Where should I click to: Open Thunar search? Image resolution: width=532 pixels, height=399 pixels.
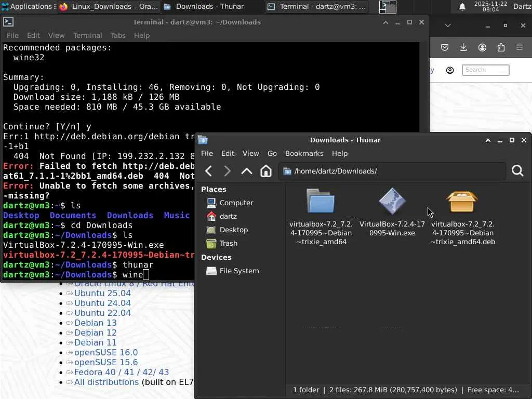pyautogui.click(x=517, y=170)
